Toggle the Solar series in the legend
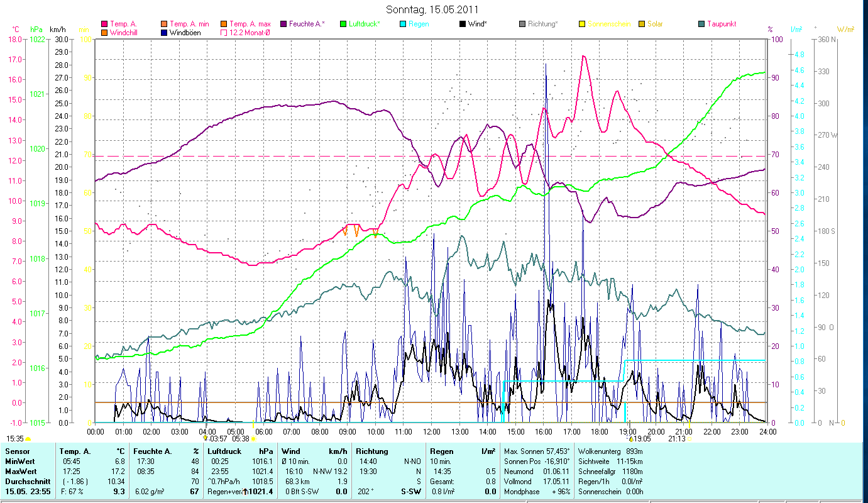868x503 pixels. (x=642, y=24)
